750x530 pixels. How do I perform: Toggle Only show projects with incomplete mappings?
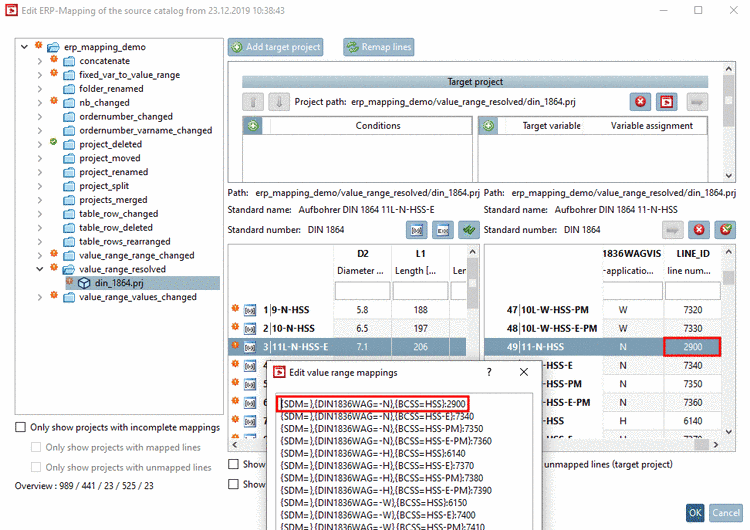pyautogui.click(x=21, y=427)
